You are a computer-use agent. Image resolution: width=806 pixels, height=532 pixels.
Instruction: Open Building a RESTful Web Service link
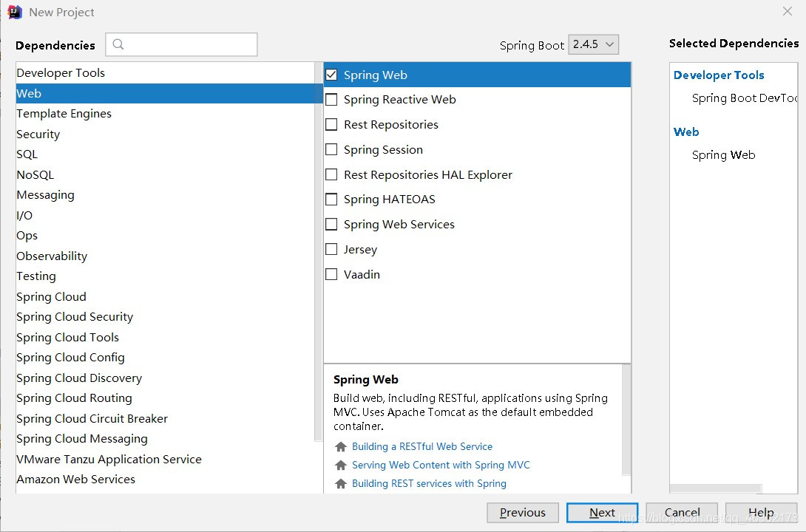pos(422,447)
